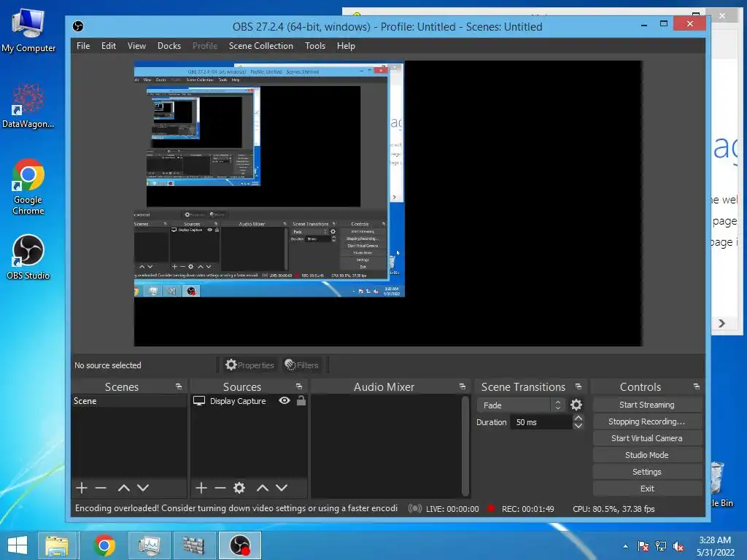Pop out the Scene Transitions dock
747x560 pixels.
tap(578, 386)
